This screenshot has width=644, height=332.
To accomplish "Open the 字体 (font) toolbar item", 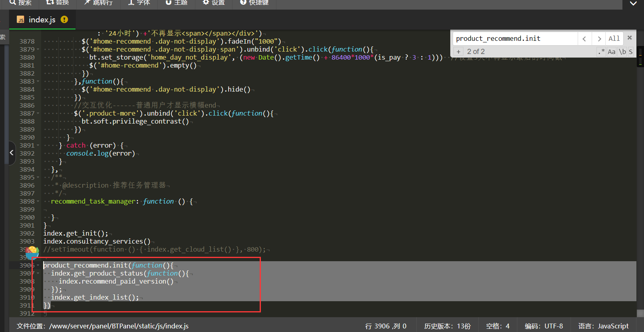I will pos(139,2).
